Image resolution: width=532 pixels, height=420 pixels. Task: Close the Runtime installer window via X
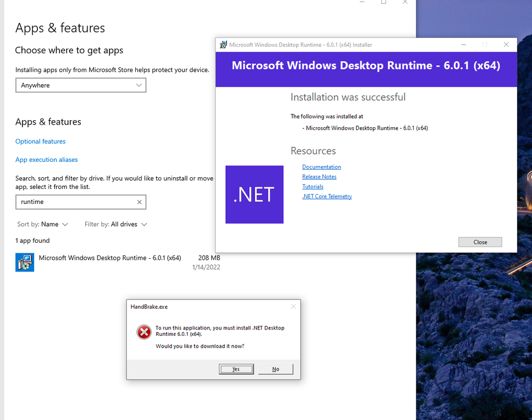tap(506, 44)
